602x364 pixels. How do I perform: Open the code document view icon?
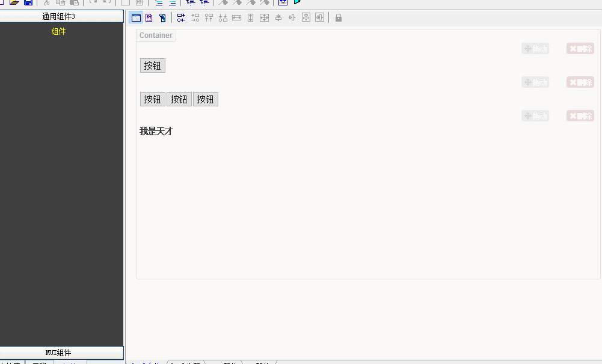point(149,17)
